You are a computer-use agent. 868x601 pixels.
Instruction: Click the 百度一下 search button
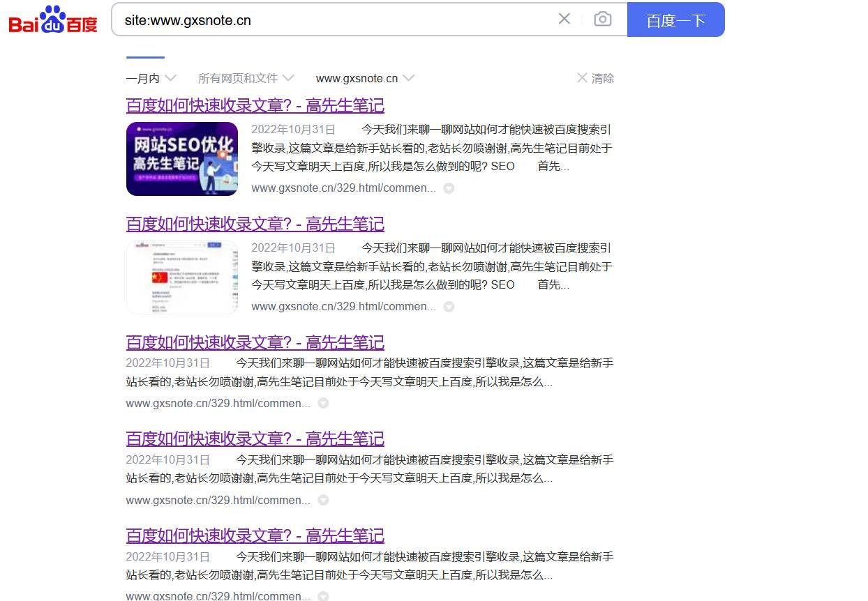(676, 20)
